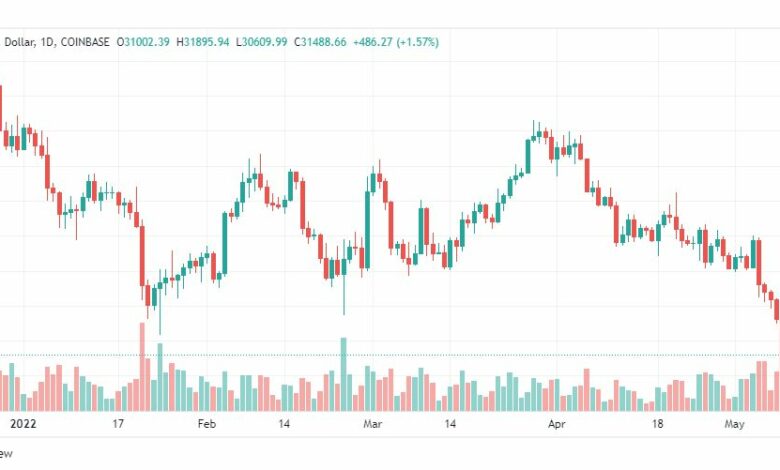This screenshot has width=780, height=470.
Task: Select the open price value O31002.39
Action: tap(143, 42)
